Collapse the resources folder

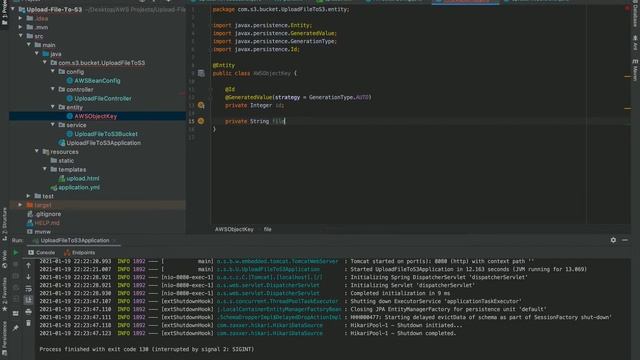click(37, 152)
